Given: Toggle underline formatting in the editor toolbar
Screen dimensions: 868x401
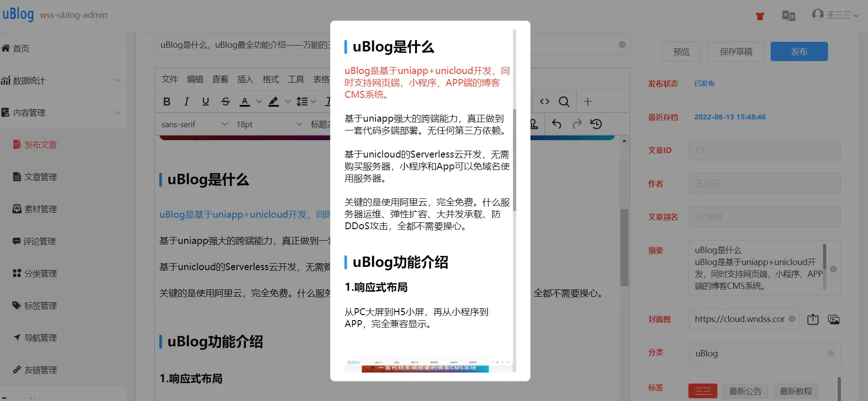Looking at the screenshot, I should pyautogui.click(x=205, y=102).
